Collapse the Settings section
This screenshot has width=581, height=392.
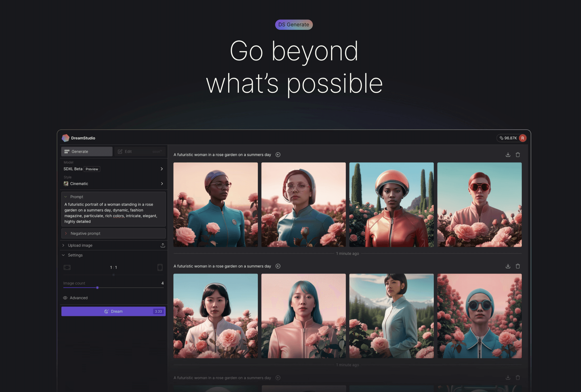click(x=64, y=255)
